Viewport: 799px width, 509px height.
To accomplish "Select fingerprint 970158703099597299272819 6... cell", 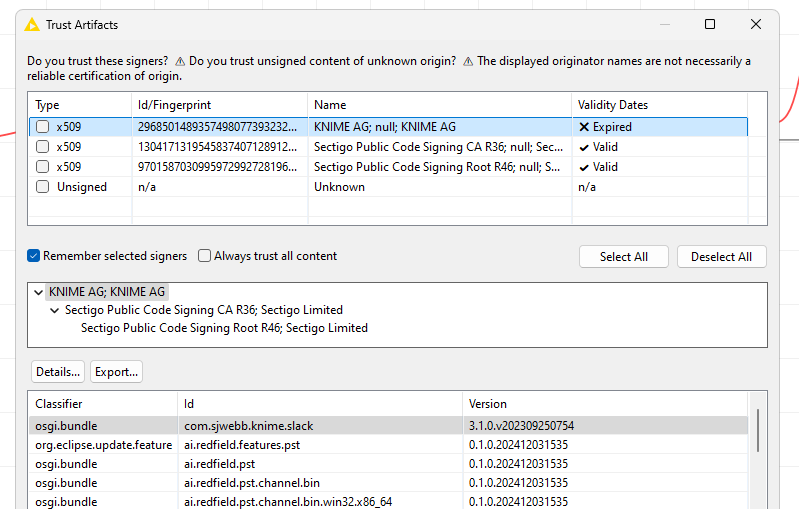I will coord(220,167).
